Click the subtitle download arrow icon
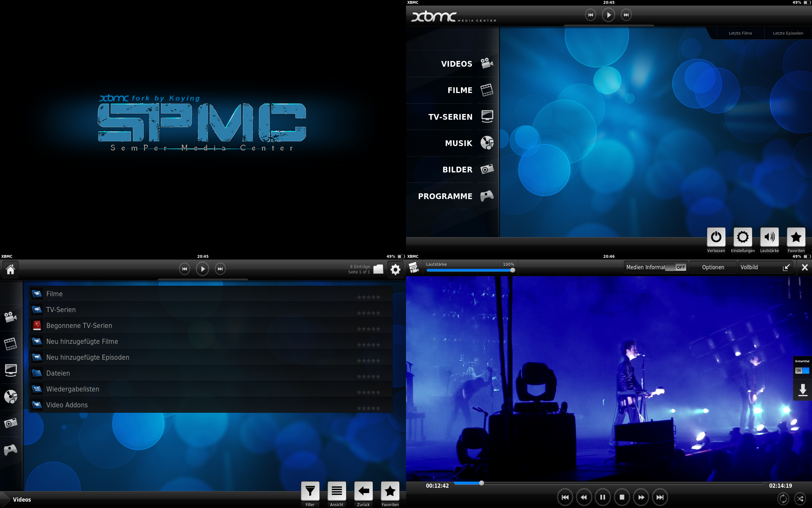 pyautogui.click(x=802, y=390)
